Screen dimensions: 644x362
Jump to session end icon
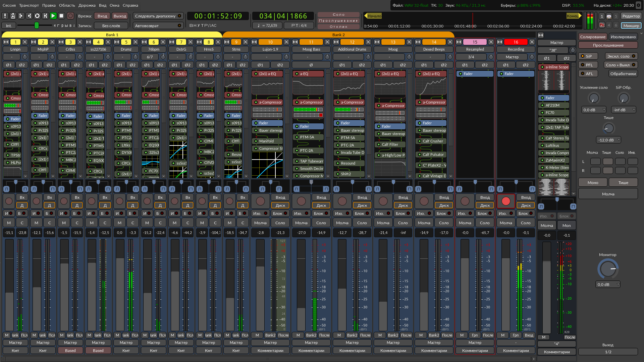(x=29, y=16)
